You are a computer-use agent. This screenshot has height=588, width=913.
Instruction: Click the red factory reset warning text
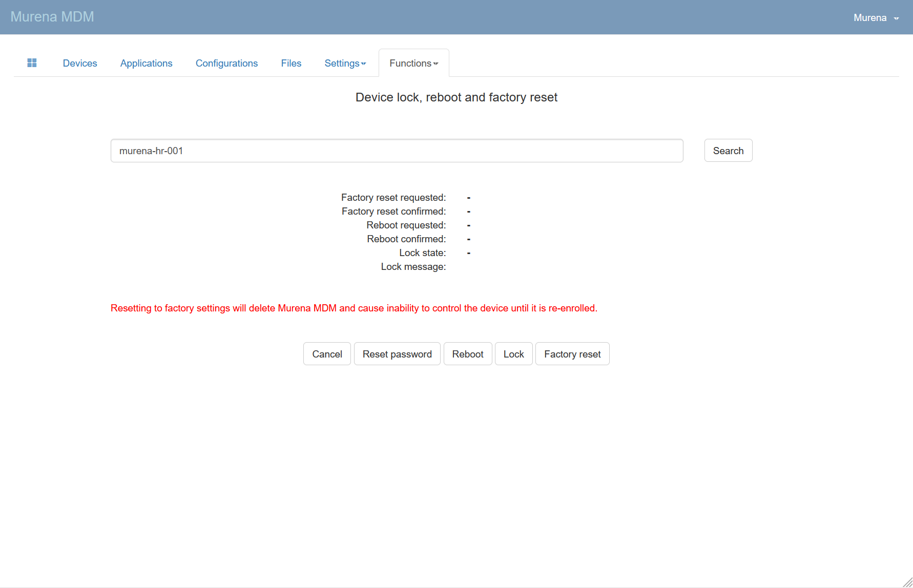pyautogui.click(x=354, y=308)
